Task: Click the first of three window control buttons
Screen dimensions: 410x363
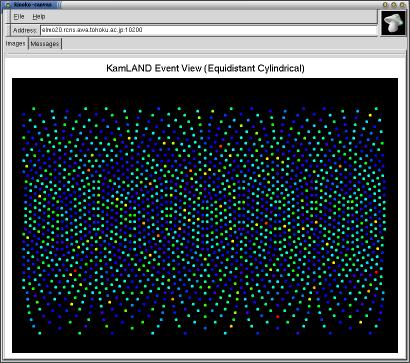Action: point(385,5)
